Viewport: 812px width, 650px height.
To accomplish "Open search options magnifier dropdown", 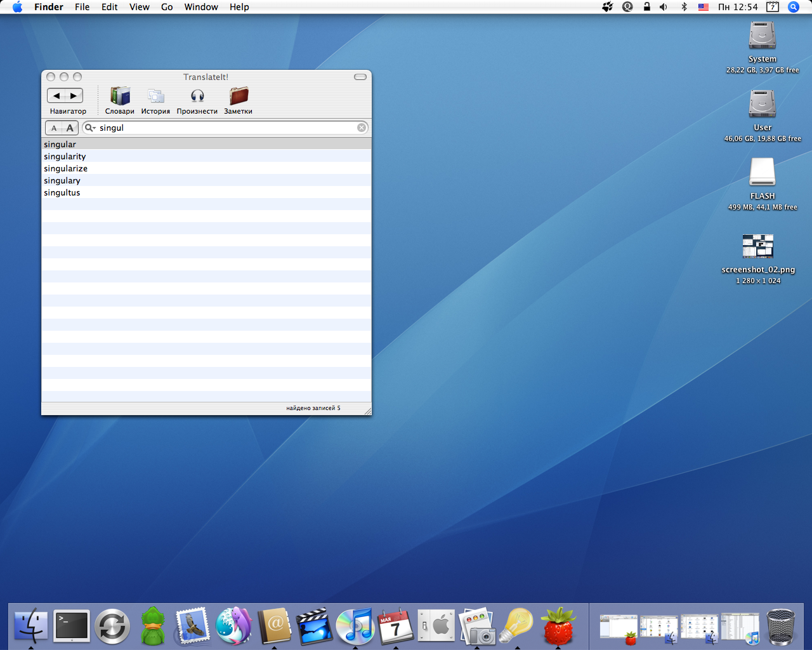I will coord(90,128).
